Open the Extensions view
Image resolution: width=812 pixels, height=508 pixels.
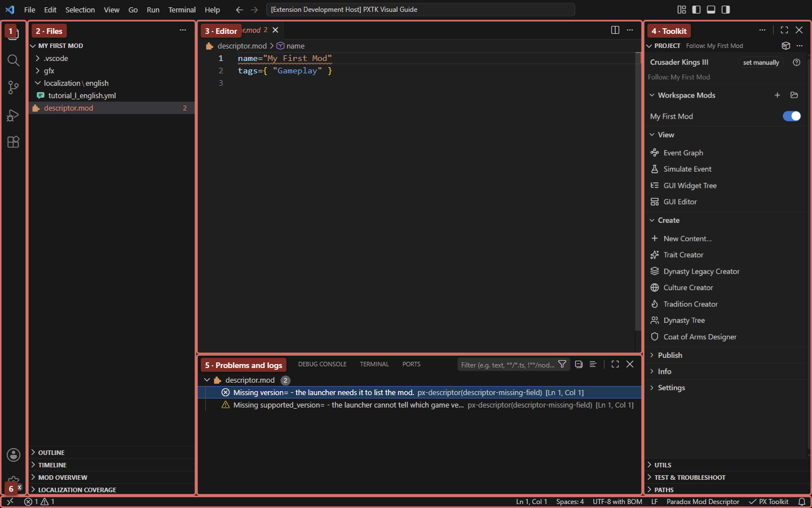click(14, 142)
